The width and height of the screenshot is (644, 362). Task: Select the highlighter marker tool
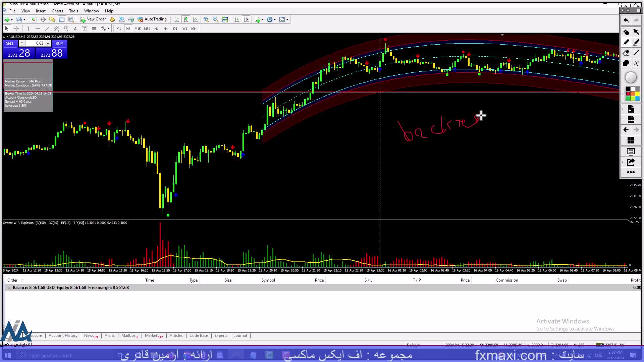[x=636, y=42]
